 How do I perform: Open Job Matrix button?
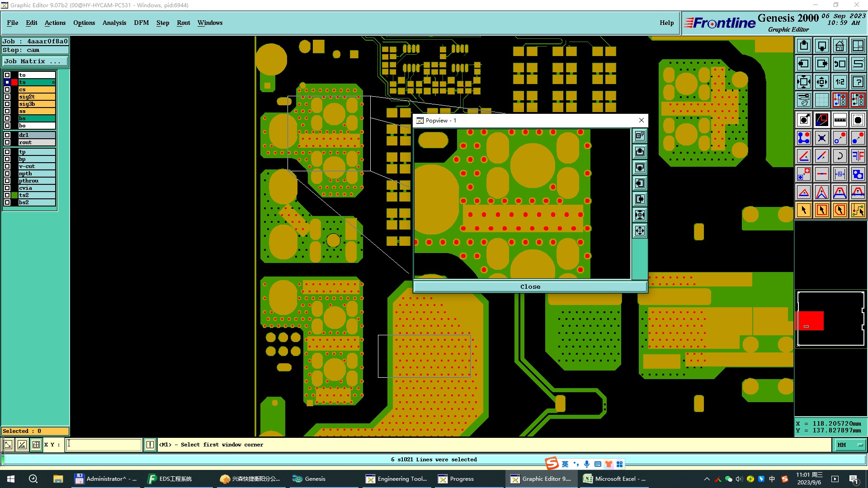[35, 61]
